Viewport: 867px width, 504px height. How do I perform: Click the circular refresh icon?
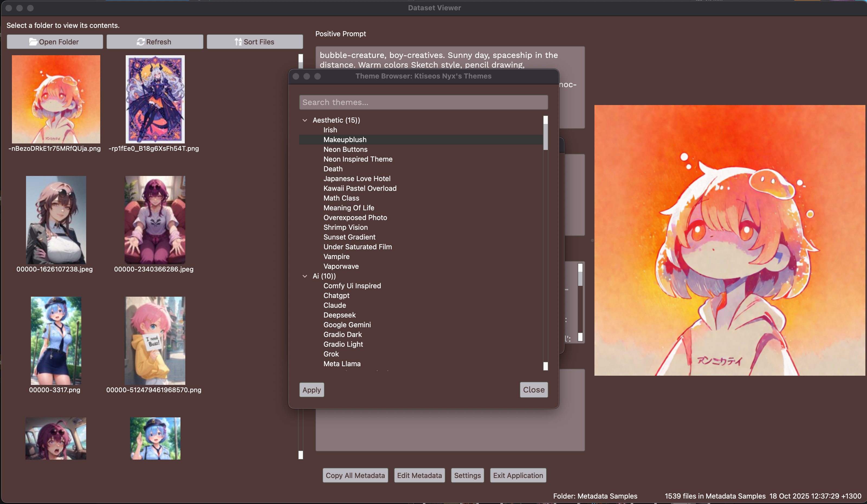(x=140, y=42)
